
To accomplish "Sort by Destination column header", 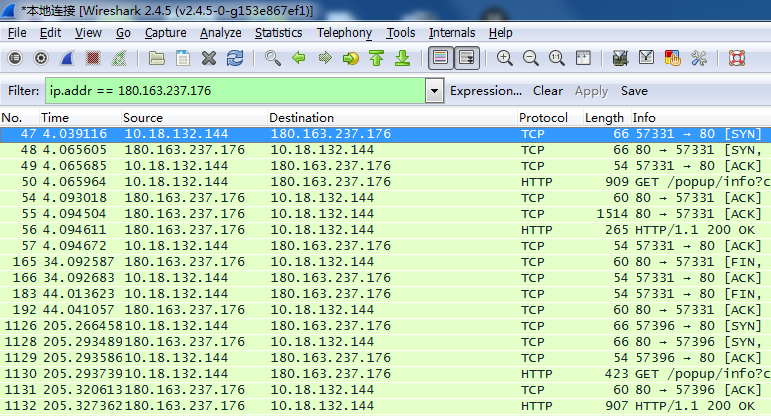I will tap(392, 118).
